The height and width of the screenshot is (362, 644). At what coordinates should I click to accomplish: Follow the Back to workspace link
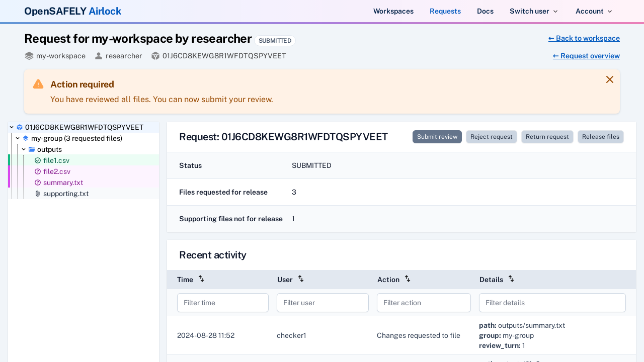(x=584, y=38)
